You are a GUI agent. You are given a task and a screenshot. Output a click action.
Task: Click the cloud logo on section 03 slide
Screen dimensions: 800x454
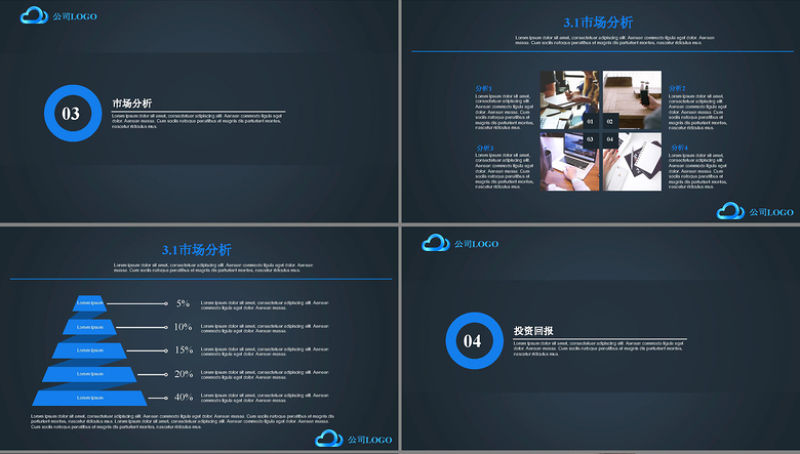click(x=35, y=15)
